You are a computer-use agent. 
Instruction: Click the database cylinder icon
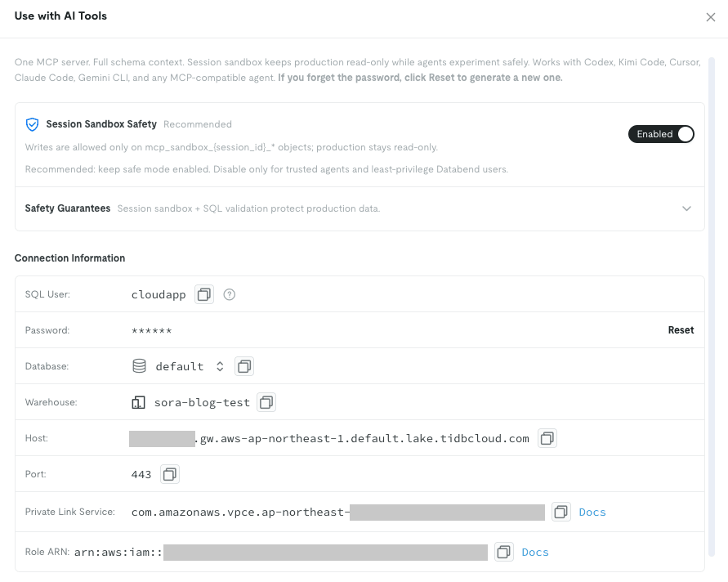coord(139,366)
